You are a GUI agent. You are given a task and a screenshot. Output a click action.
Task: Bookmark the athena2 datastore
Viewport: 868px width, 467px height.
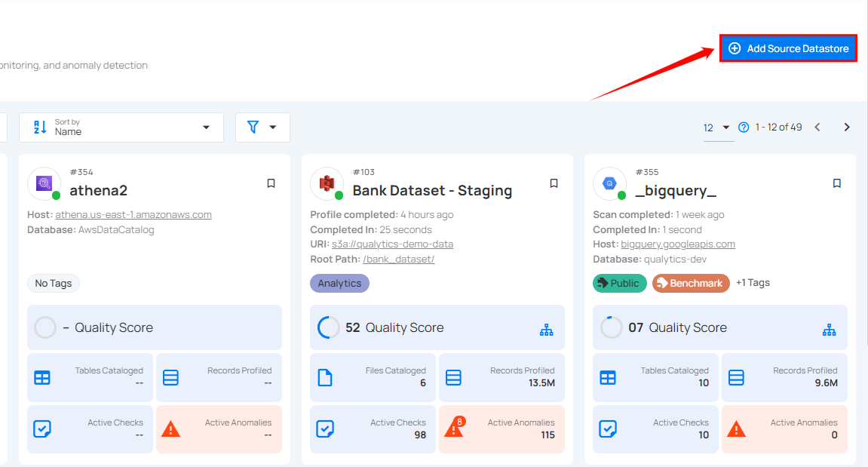[271, 183]
